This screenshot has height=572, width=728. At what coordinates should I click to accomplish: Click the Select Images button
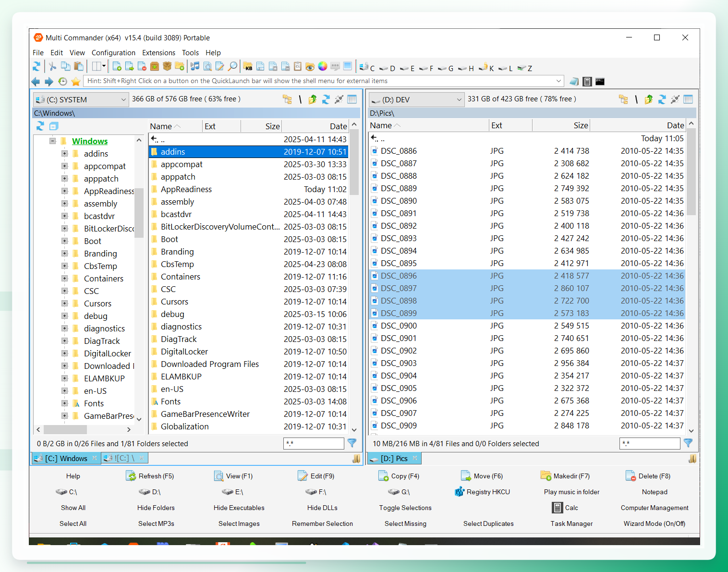[x=239, y=523]
